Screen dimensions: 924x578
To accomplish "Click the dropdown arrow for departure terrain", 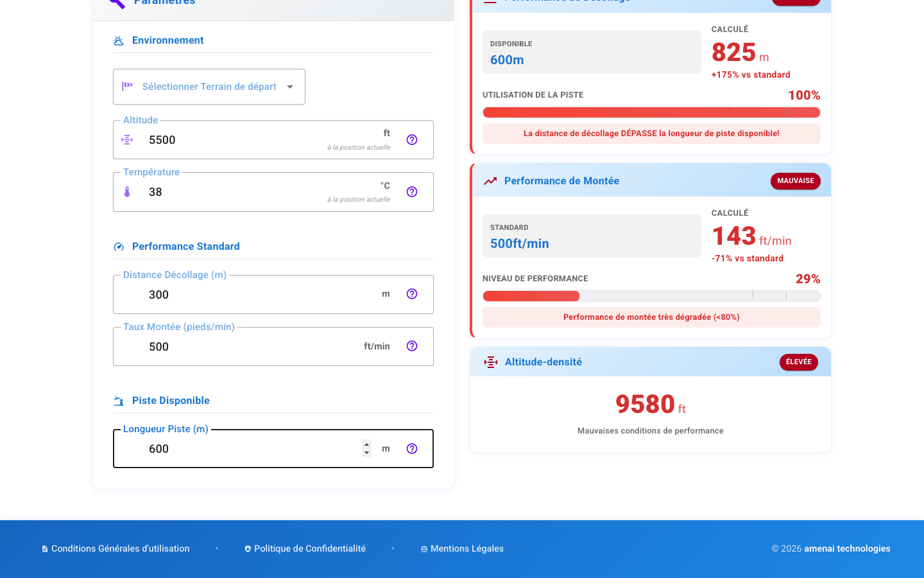I will pos(290,87).
